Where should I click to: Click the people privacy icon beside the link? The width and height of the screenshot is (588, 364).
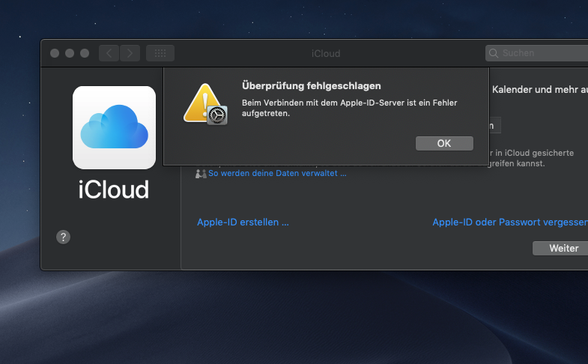(201, 174)
